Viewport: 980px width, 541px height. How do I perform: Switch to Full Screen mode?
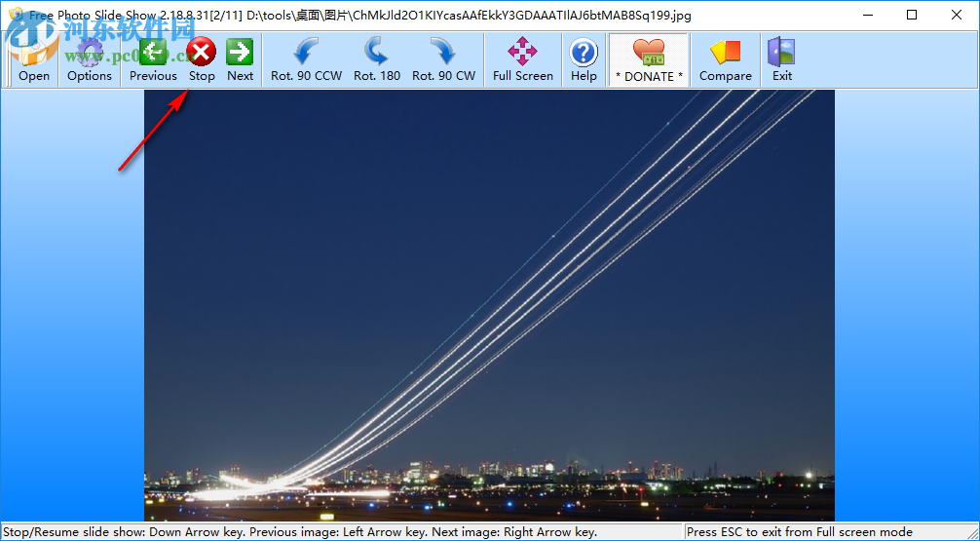click(x=522, y=60)
